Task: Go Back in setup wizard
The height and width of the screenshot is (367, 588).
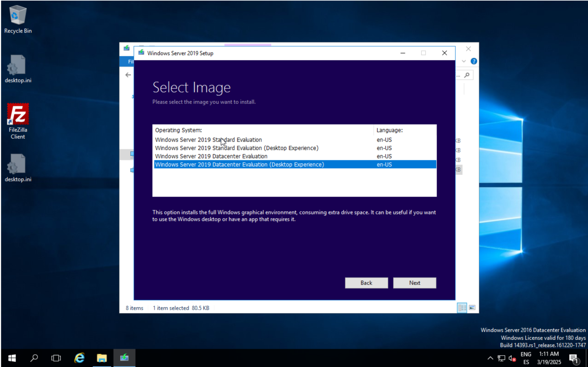Action: click(x=366, y=283)
